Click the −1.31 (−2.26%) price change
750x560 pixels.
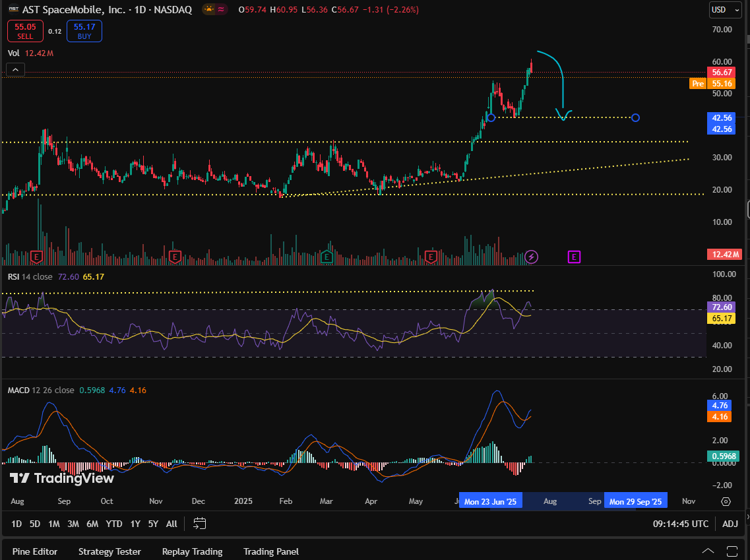coord(391,10)
